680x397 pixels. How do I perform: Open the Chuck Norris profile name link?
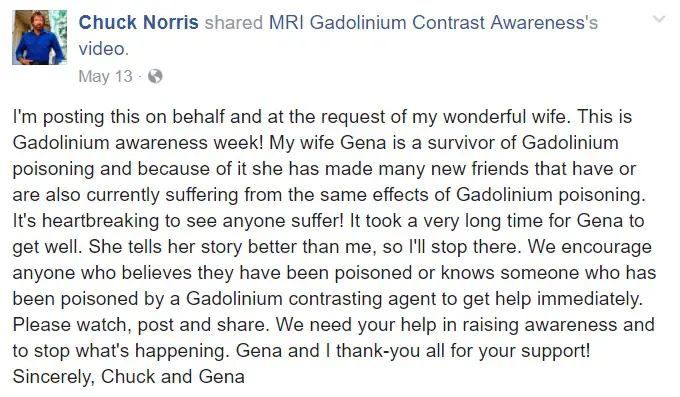tap(138, 23)
